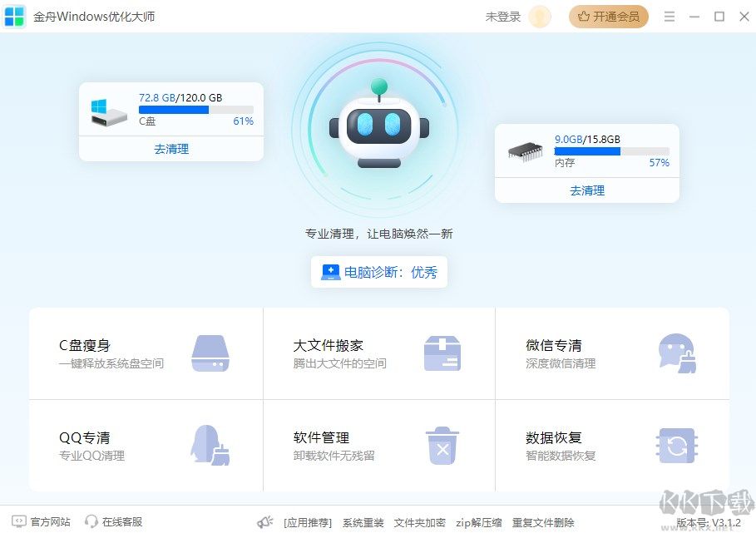Click the QQ penguin cleaning icon
Viewport: 756px width, 533px height.
click(210, 445)
